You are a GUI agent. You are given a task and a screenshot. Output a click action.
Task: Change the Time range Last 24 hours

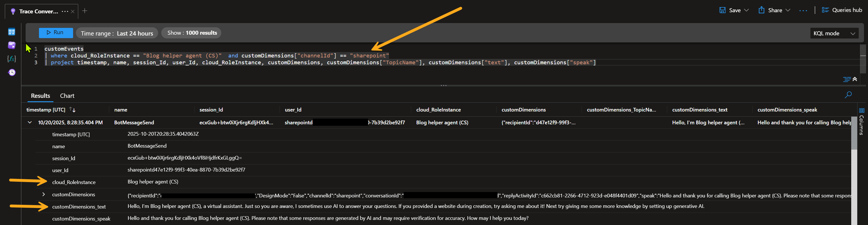tap(117, 33)
